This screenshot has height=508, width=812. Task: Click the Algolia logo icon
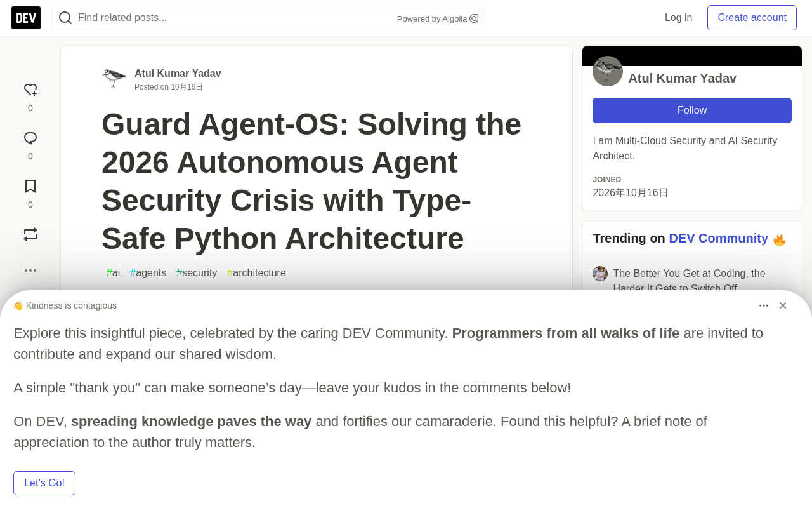click(474, 18)
